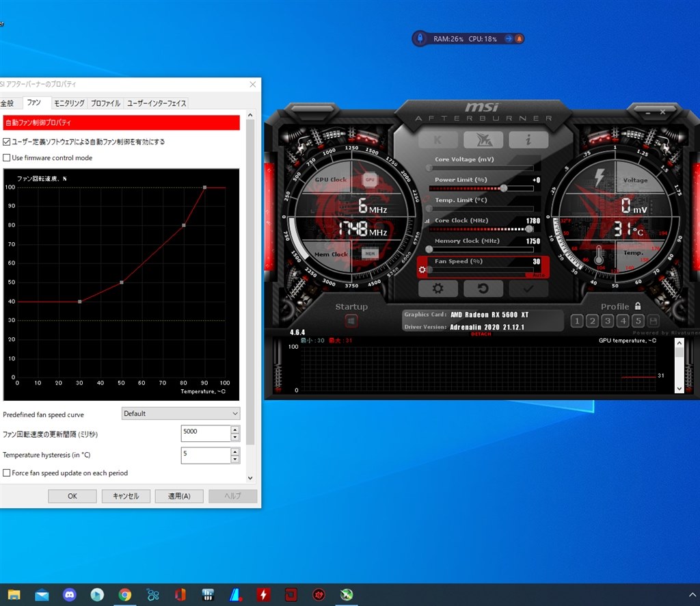Viewport: 700px width, 606px height.
Task: Select profile slot 4
Action: tap(623, 321)
